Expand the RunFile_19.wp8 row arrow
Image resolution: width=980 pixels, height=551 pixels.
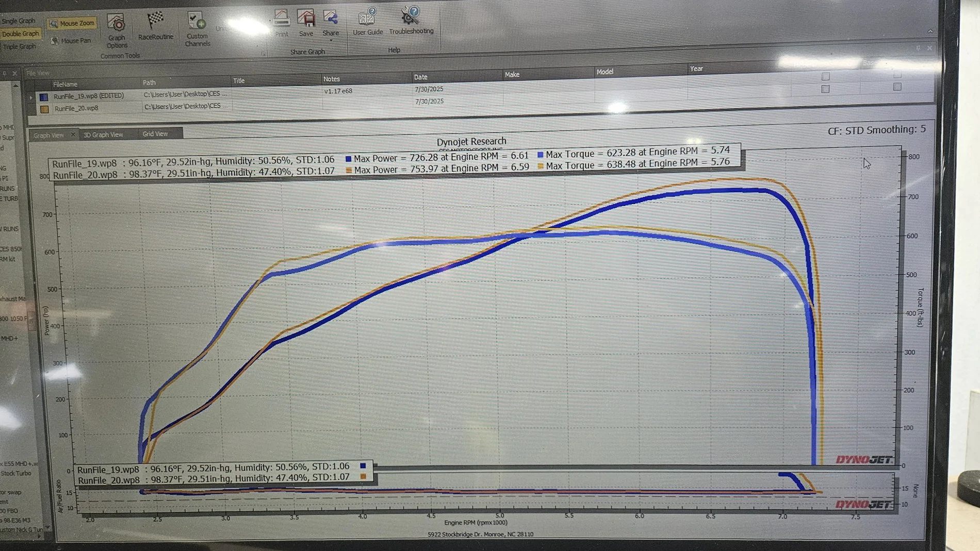[31, 97]
